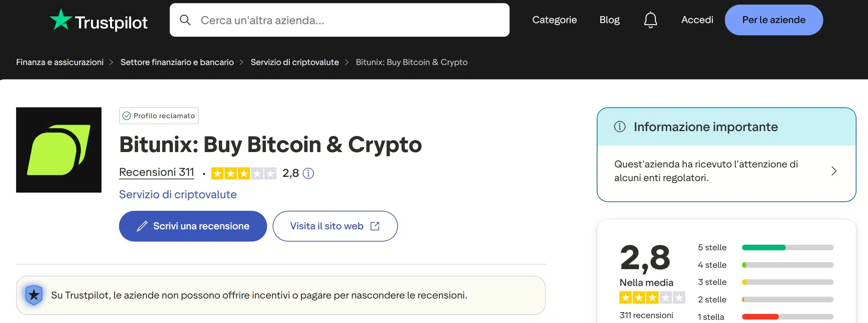Click the pencil icon on Scrivi una recensione

141,226
